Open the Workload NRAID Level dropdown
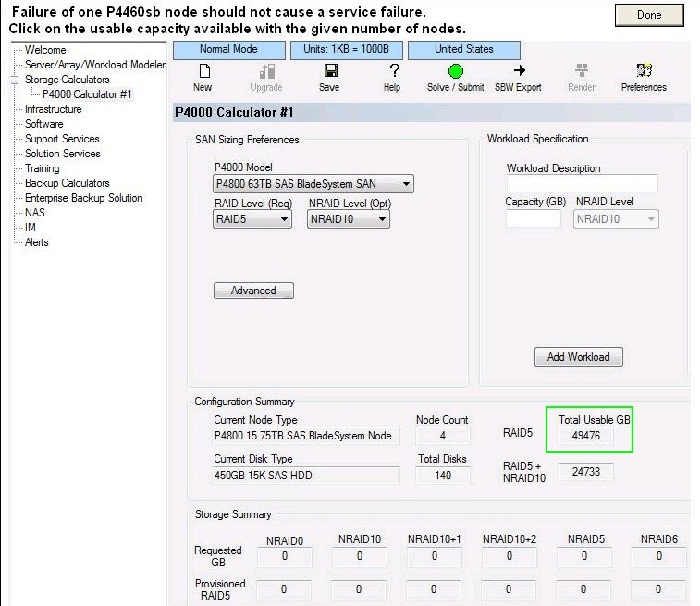 616,219
